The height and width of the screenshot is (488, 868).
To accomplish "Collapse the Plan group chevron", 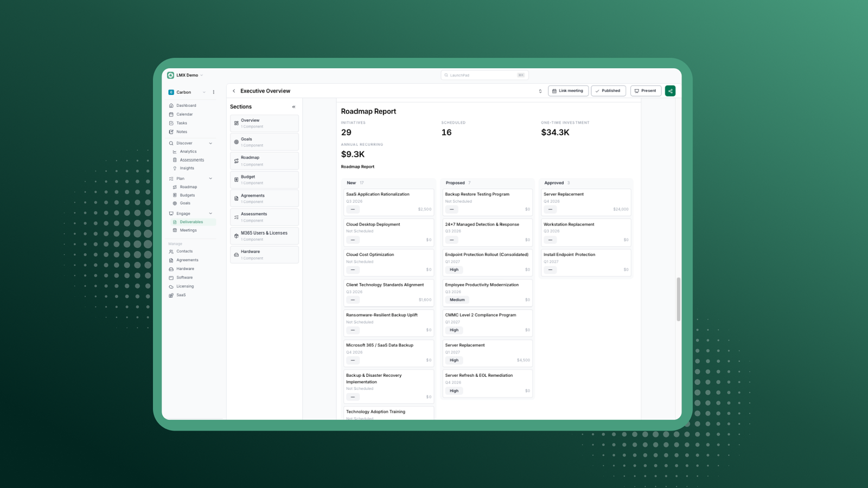I will [x=210, y=178].
